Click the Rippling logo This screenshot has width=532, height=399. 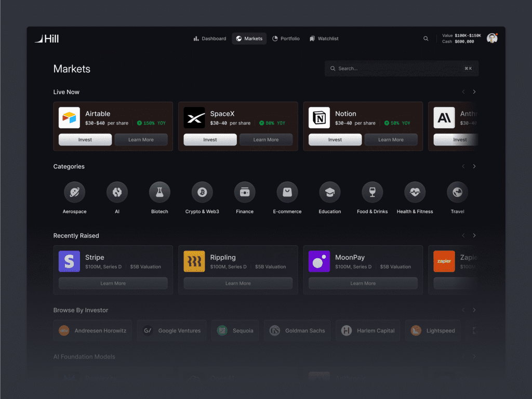[x=194, y=261]
